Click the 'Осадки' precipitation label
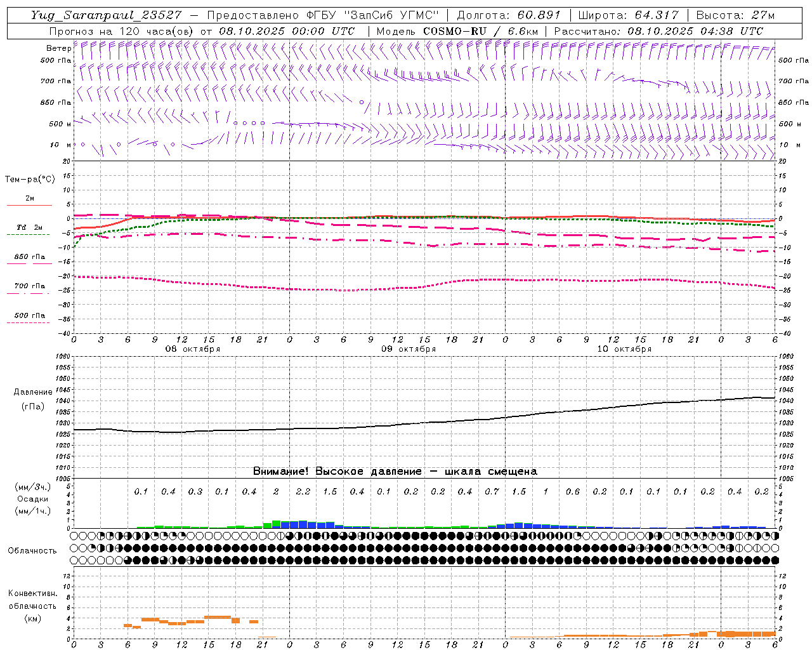Viewport: 812px width, 650px height. (33, 499)
